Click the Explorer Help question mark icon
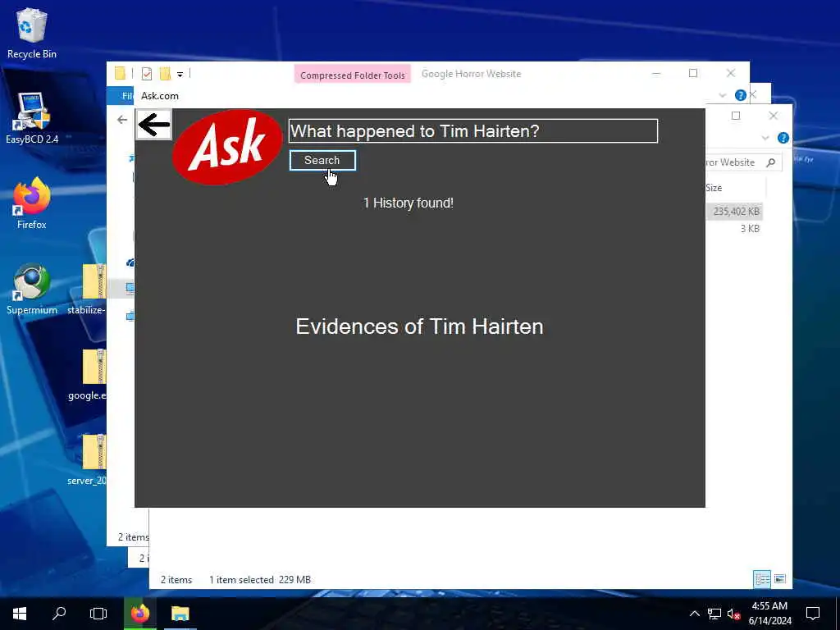The height and width of the screenshot is (630, 840). pos(741,95)
